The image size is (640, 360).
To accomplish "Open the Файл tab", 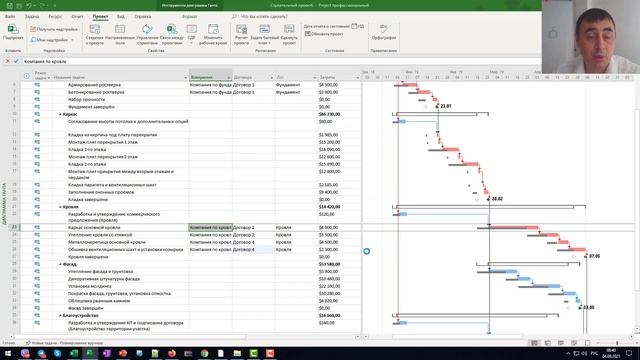I will tap(10, 17).
